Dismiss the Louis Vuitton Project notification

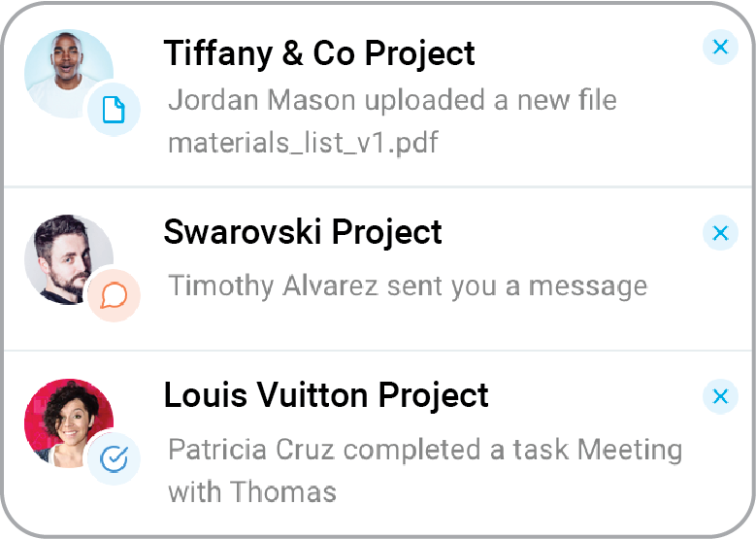click(719, 396)
